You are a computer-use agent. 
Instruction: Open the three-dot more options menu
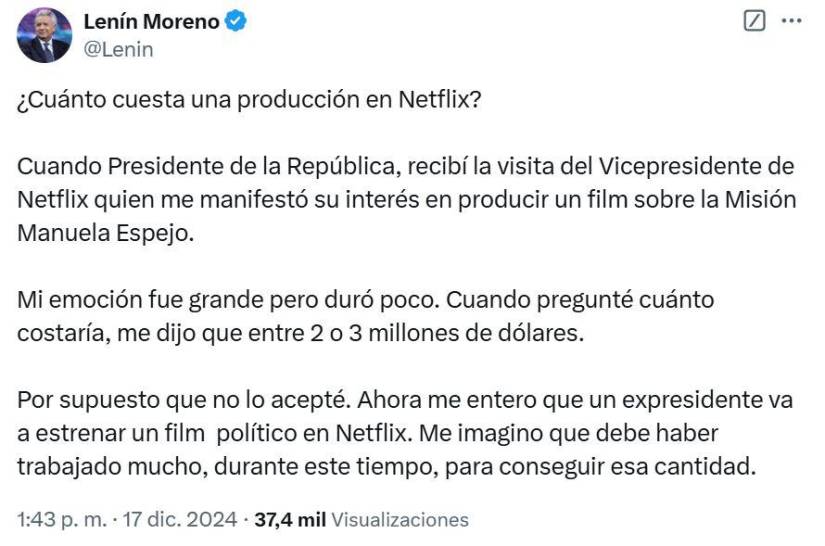point(791,21)
